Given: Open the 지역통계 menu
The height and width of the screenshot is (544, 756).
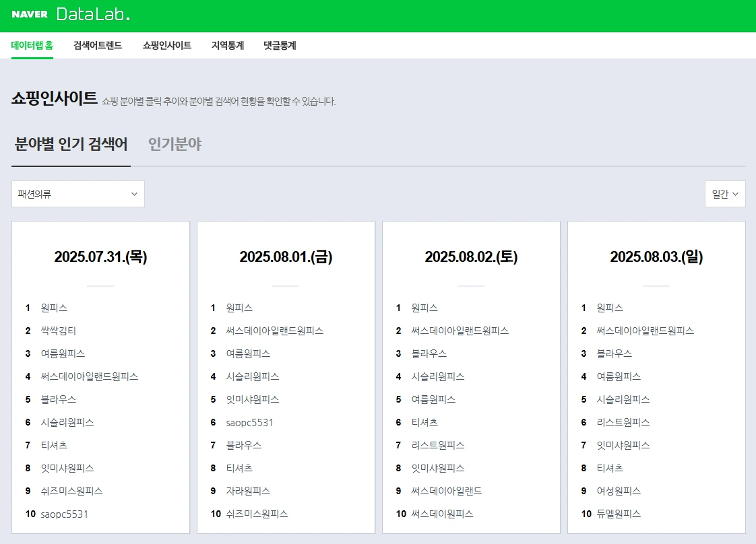Looking at the screenshot, I should click(228, 45).
